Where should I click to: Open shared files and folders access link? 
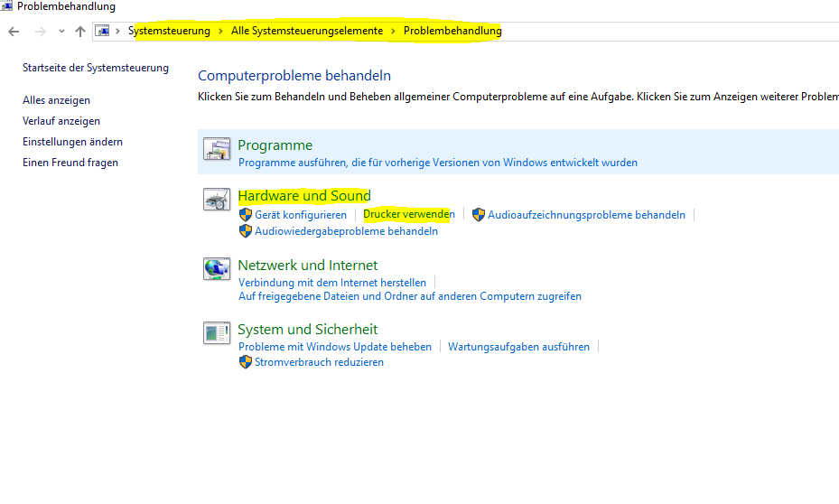coord(410,296)
